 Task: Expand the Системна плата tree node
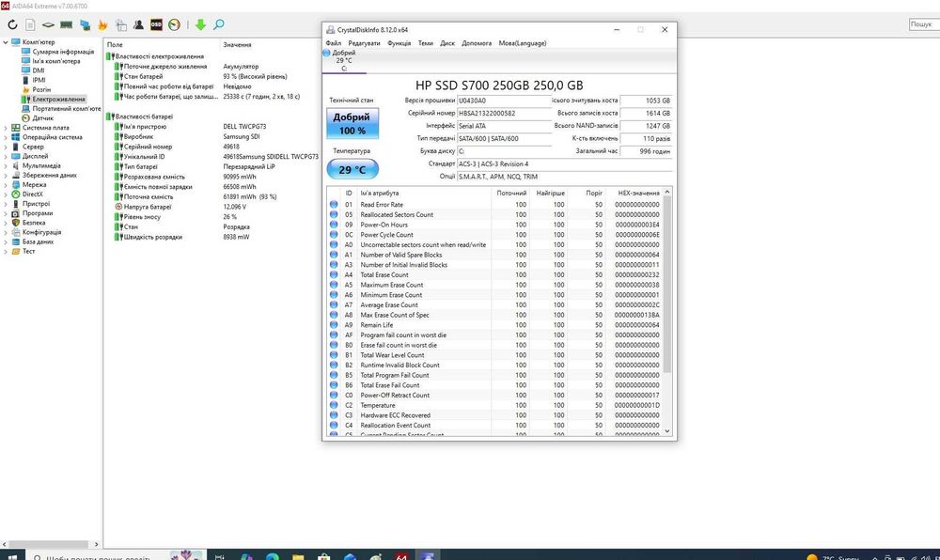[6, 128]
